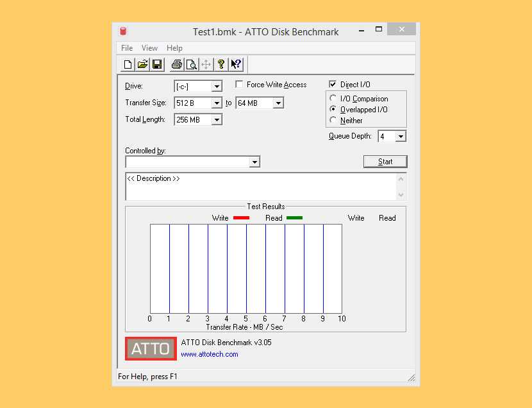
Task: Open the File menu
Action: pyautogui.click(x=127, y=48)
